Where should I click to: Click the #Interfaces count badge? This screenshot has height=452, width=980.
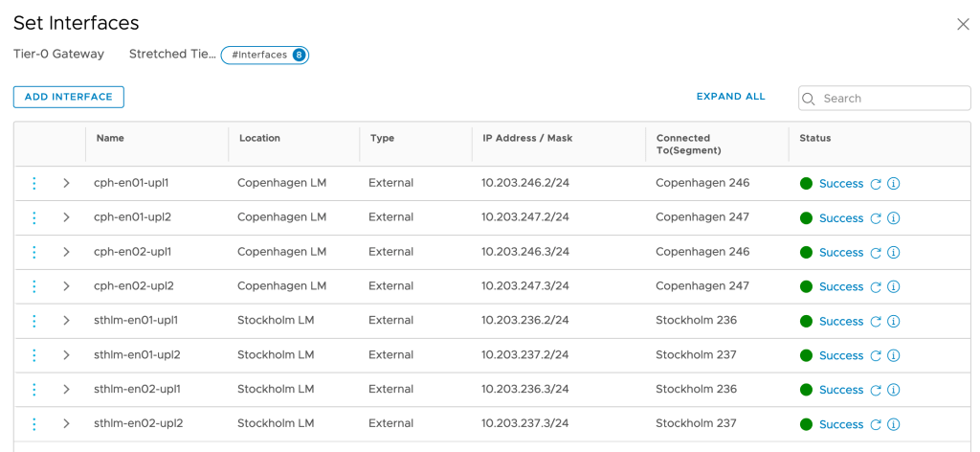pos(265,55)
